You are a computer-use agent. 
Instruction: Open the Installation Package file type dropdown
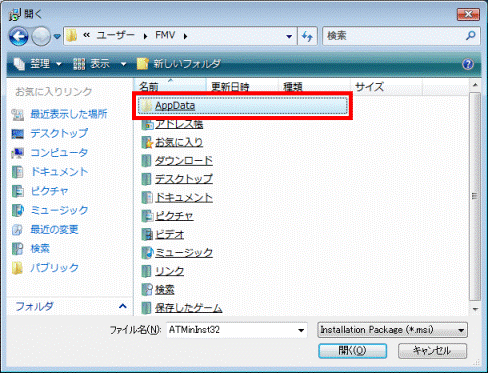pos(392,330)
